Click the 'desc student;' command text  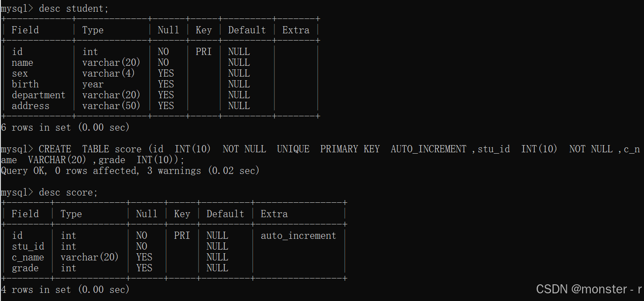point(74,9)
